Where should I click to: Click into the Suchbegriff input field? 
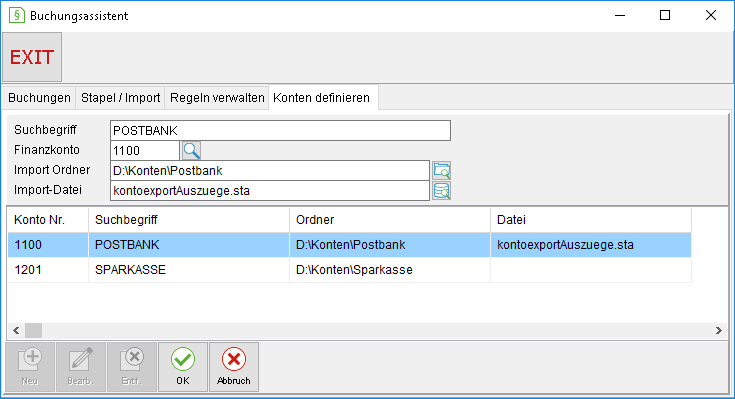point(280,130)
